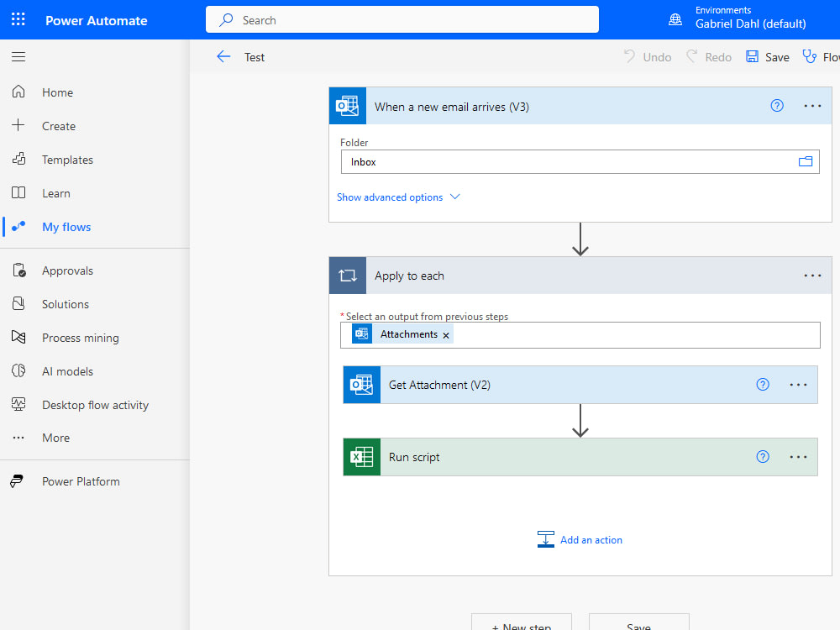
Task: Select the AI models sidebar icon
Action: [18, 370]
